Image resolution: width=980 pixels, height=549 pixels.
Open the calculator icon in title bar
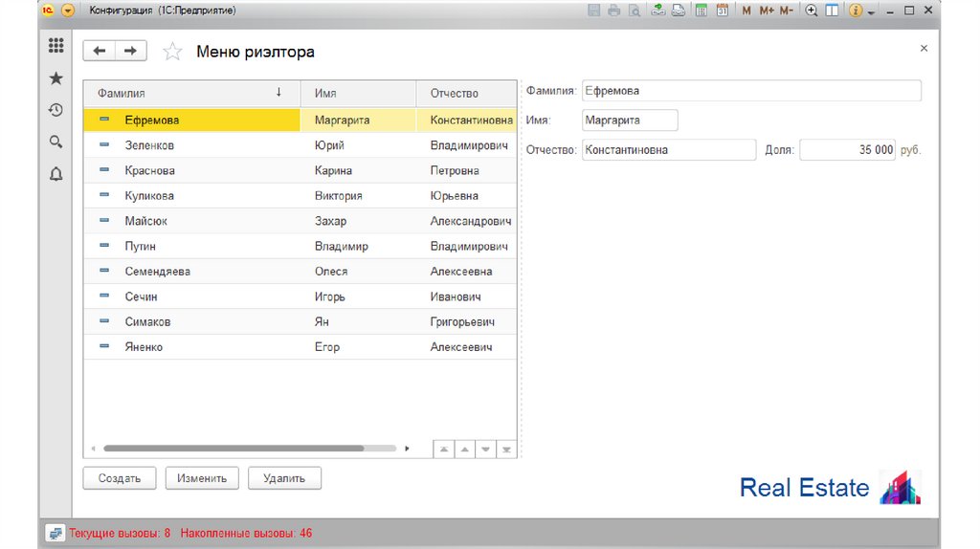point(702,11)
